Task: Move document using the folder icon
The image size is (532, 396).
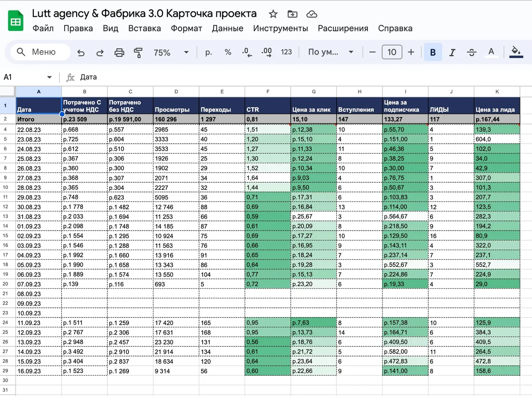Action: click(x=292, y=14)
